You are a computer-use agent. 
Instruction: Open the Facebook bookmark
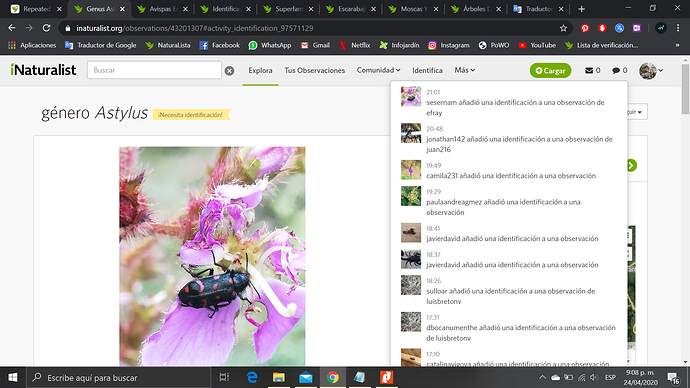click(220, 45)
